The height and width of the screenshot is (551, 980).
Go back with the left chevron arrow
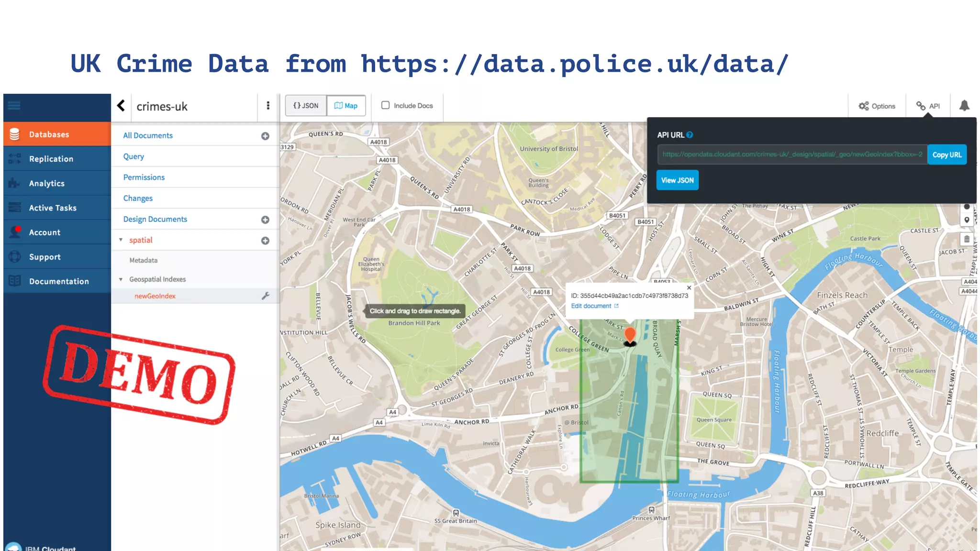(121, 106)
